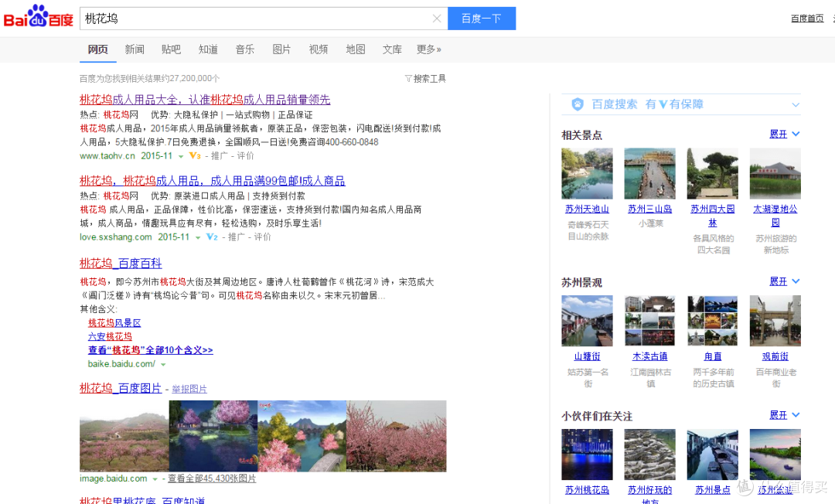This screenshot has width=835, height=504.
Task: Open the 桃花坞_百度百科 result
Action: (x=121, y=264)
